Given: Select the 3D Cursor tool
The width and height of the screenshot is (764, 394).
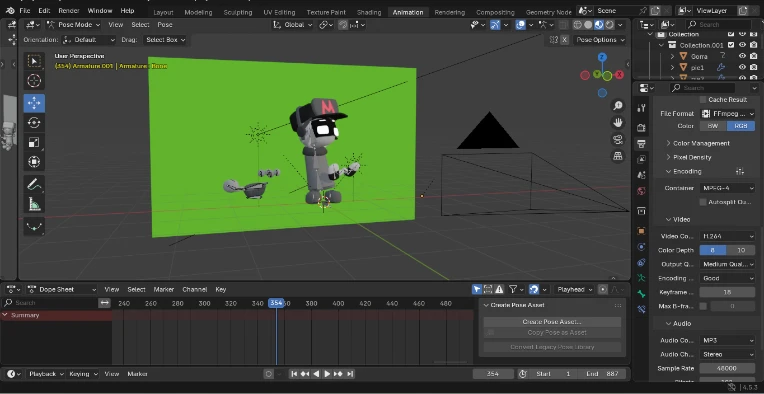Looking at the screenshot, I should click(34, 80).
